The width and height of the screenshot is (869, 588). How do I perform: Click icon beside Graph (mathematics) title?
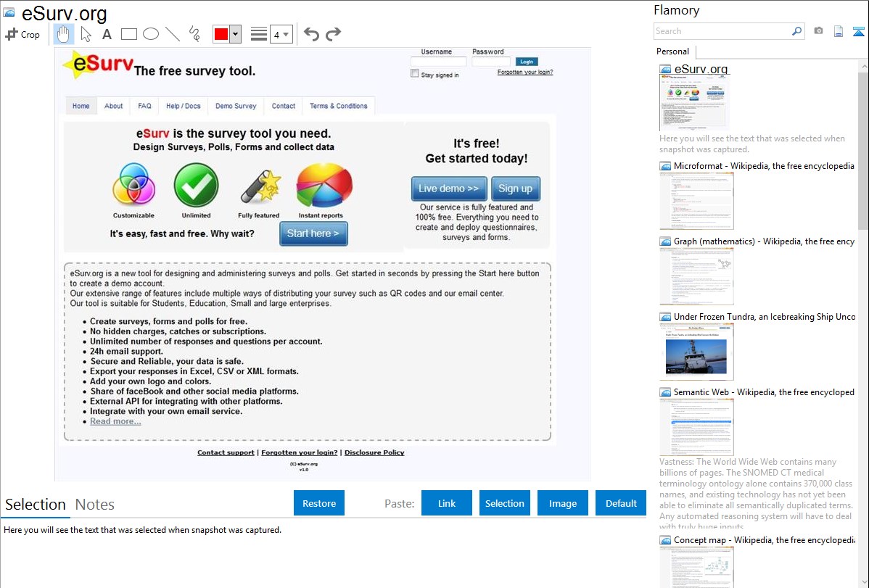pos(665,241)
